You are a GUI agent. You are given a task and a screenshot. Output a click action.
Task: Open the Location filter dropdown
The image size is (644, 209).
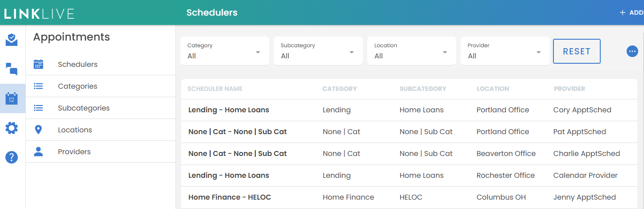point(411,51)
